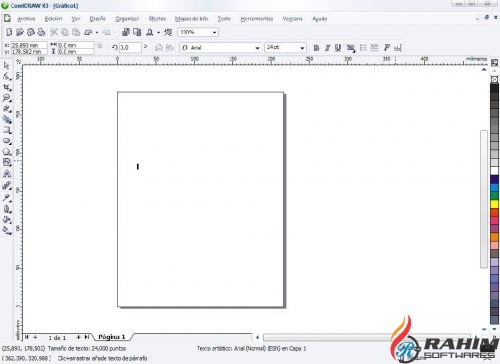Open the Efectos menu
The image size is (500, 364).
[x=157, y=19]
